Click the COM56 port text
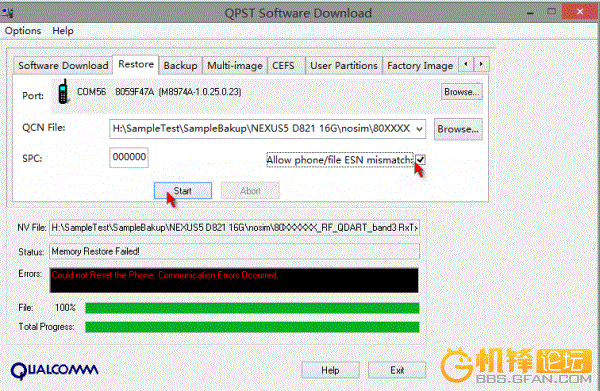Screen dimensions: 600x391 coord(91,92)
